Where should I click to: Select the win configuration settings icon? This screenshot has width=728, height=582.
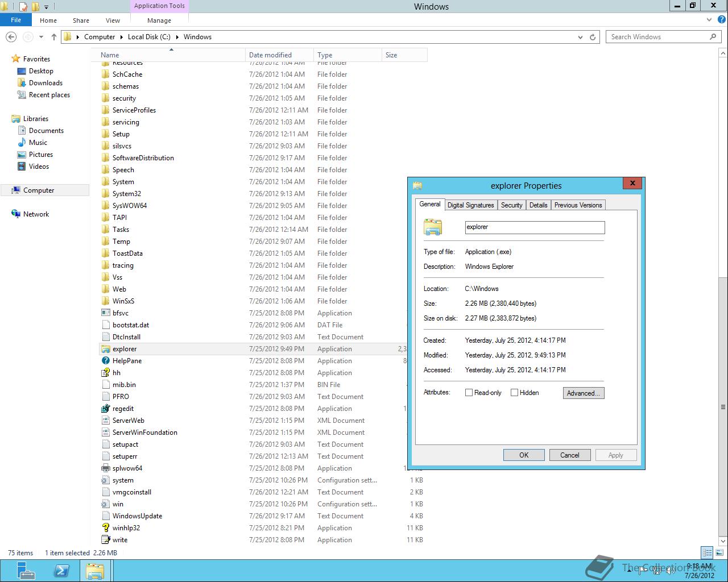click(x=105, y=504)
